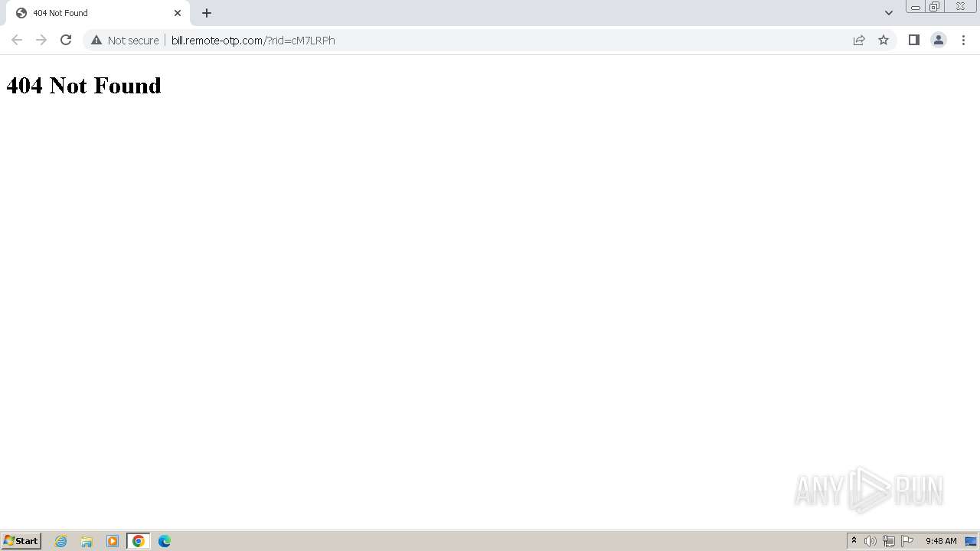Toggle the browser side panel

[x=913, y=40]
